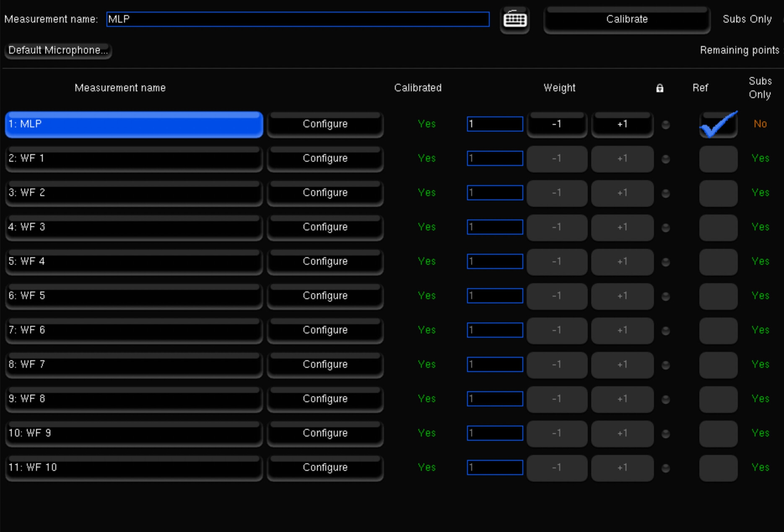Click the Calibrate button

point(627,19)
